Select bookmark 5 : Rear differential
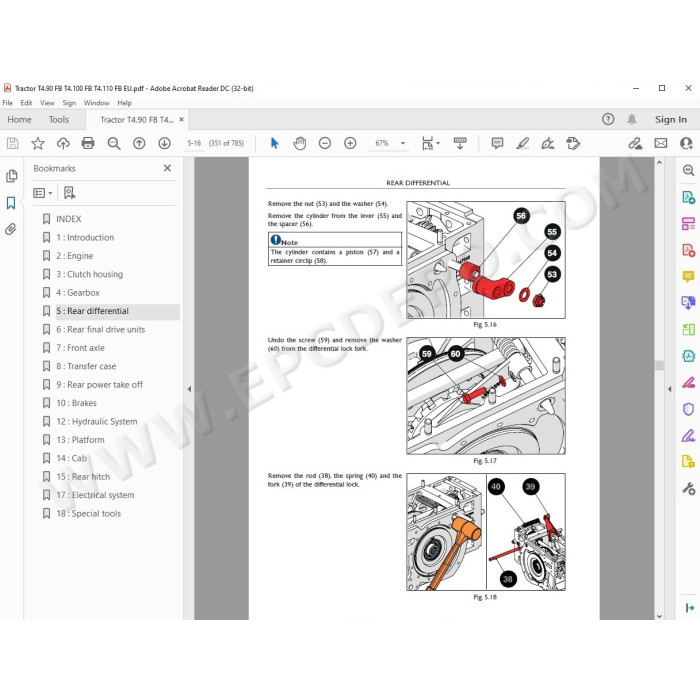The height and width of the screenshot is (700, 700). [x=92, y=311]
